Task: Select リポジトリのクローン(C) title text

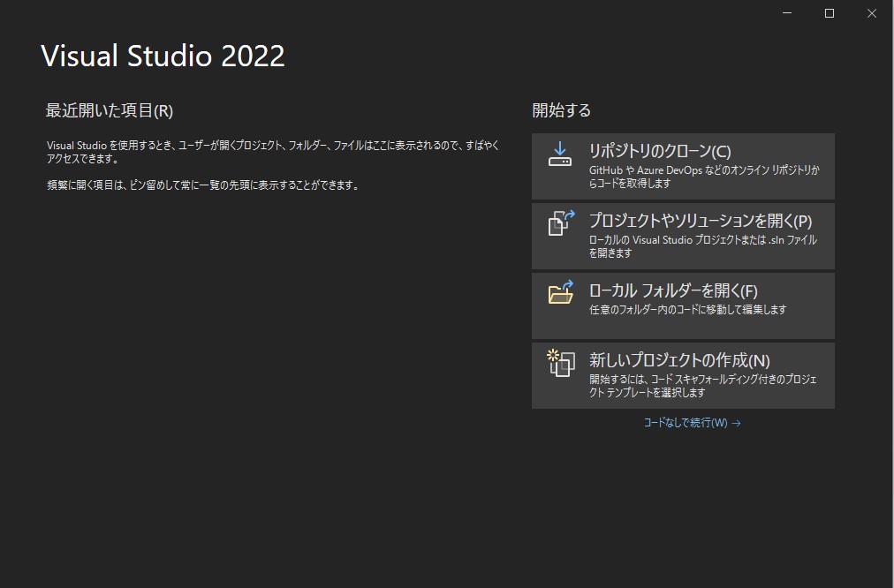Action: (x=660, y=151)
